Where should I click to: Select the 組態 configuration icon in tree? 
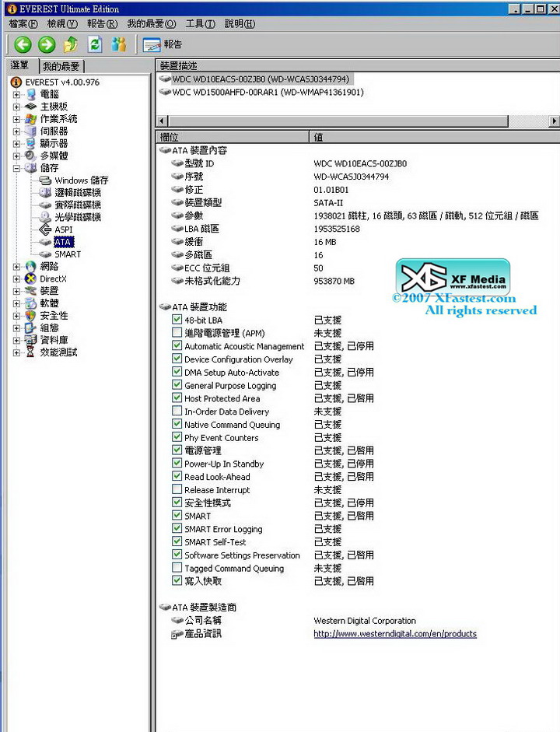click(31, 327)
